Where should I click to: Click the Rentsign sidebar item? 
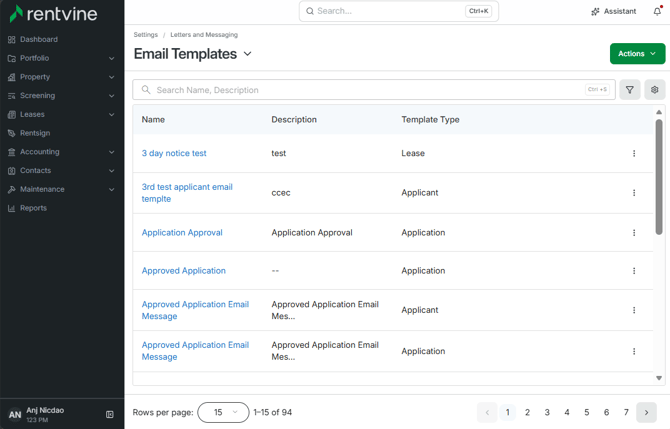coord(35,133)
